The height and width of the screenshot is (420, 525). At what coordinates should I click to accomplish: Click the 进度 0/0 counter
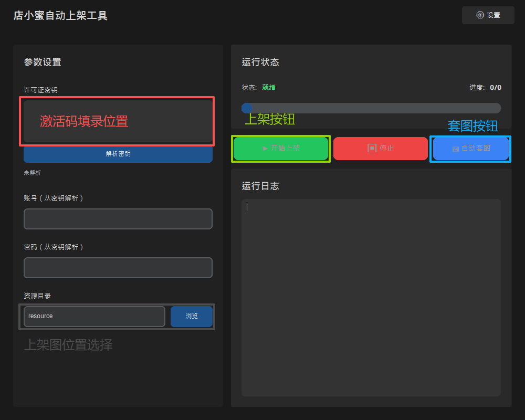coord(495,88)
